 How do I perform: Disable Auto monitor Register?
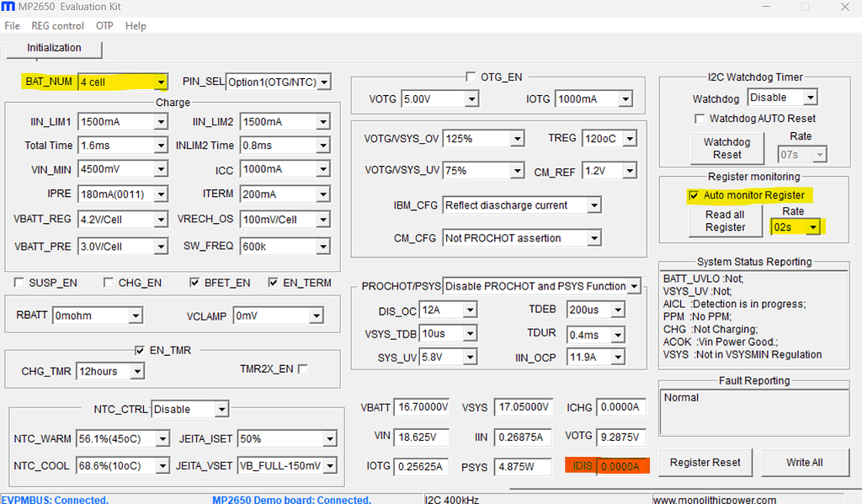point(694,195)
